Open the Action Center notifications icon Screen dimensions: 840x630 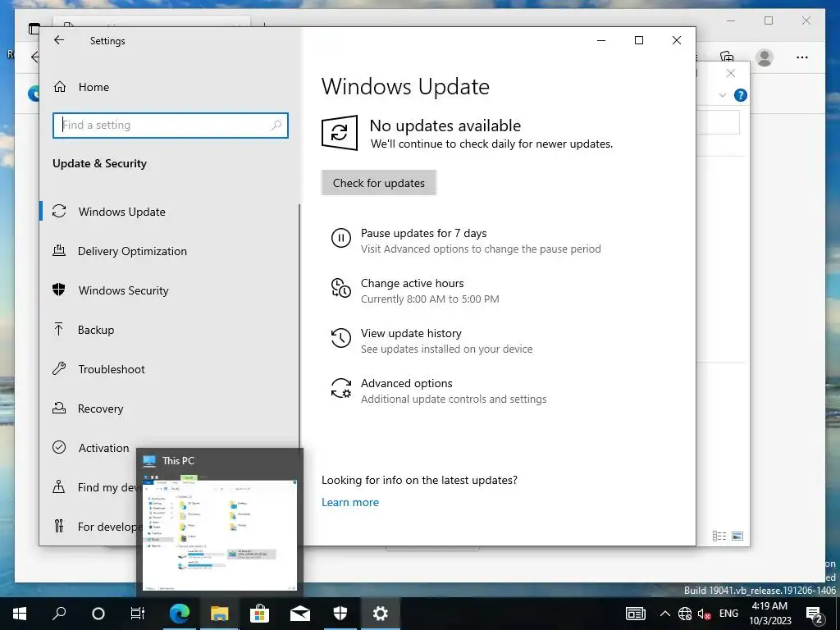815,614
